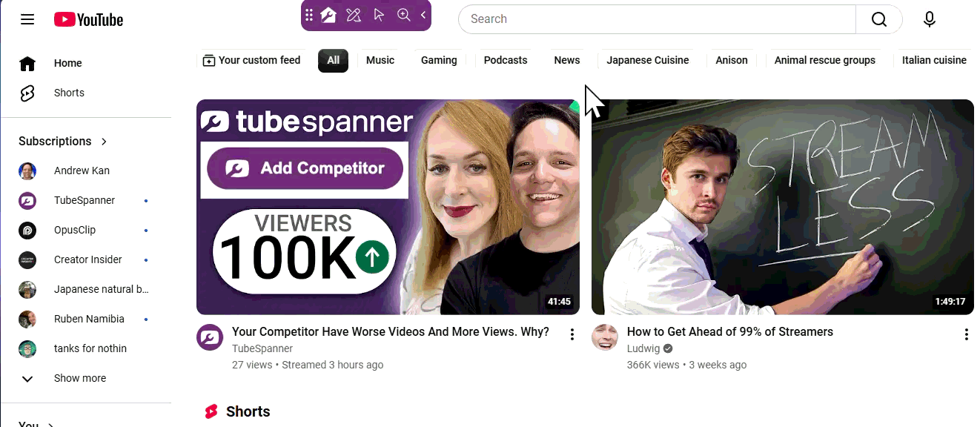Play the TubeSpanner 100K viewers video thumbnail
The image size is (980, 427).
coord(388,207)
